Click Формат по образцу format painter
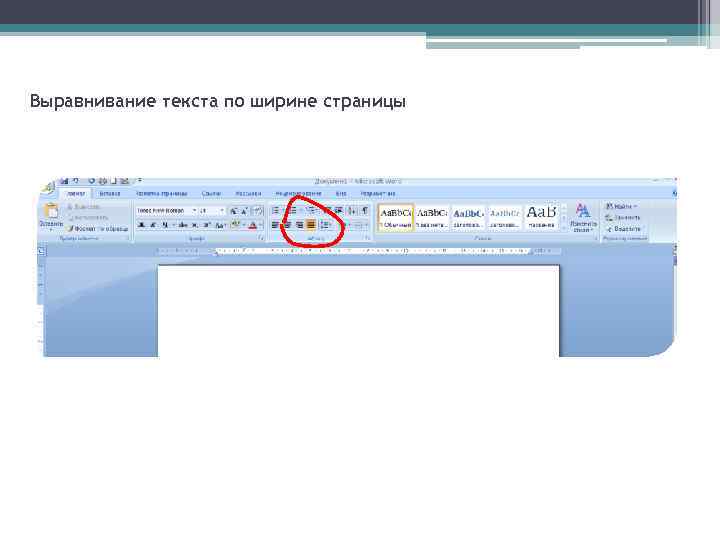 [x=98, y=229]
